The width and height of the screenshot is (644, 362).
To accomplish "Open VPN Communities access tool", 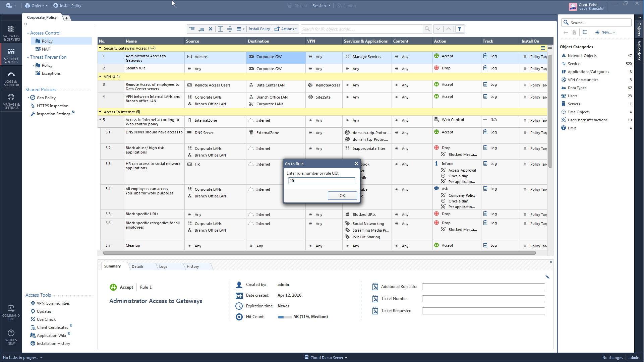I will pyautogui.click(x=53, y=303).
